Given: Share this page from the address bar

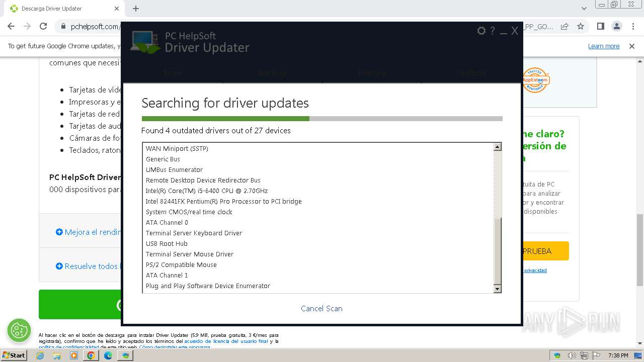Looking at the screenshot, I should [x=565, y=26].
